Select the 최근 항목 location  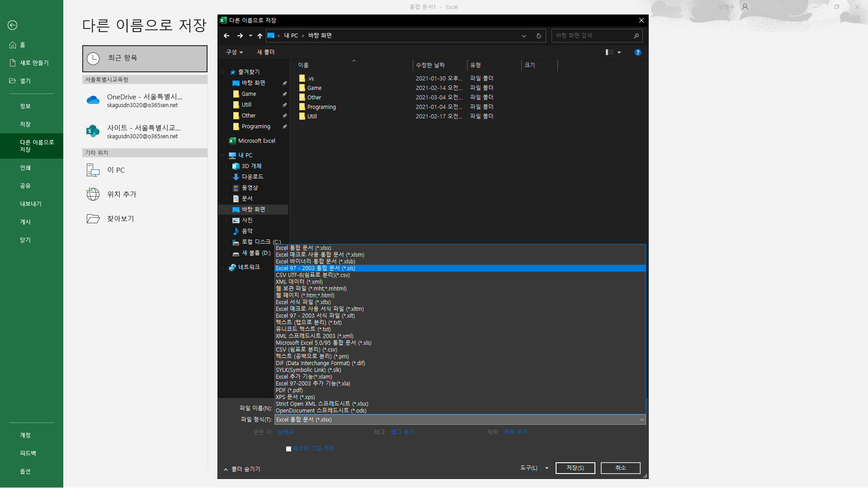[145, 58]
